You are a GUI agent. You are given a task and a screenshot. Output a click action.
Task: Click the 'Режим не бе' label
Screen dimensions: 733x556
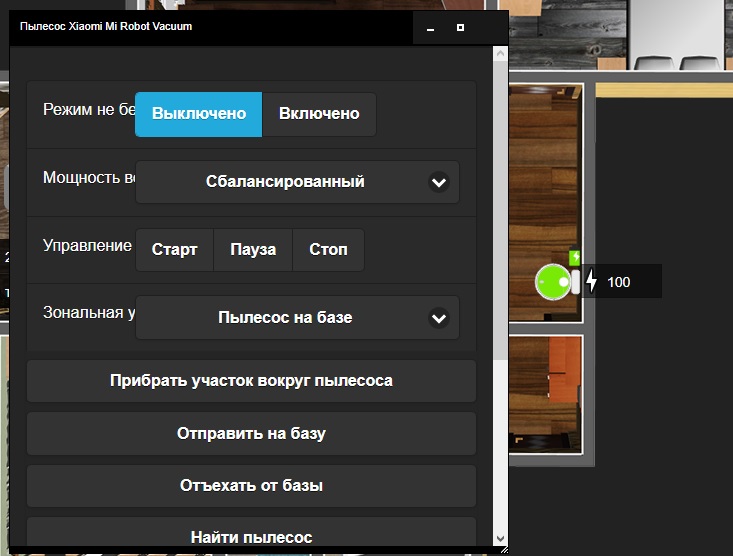(89, 109)
